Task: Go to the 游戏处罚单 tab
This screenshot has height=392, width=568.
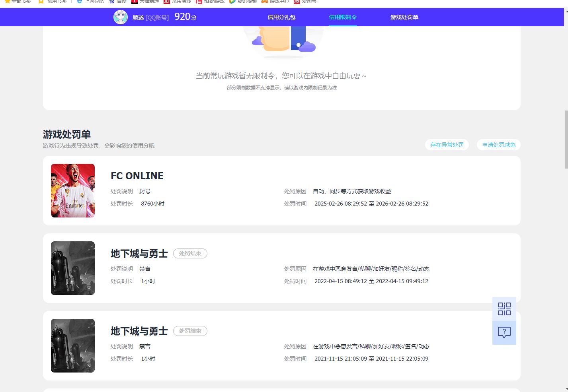Action: point(404,17)
